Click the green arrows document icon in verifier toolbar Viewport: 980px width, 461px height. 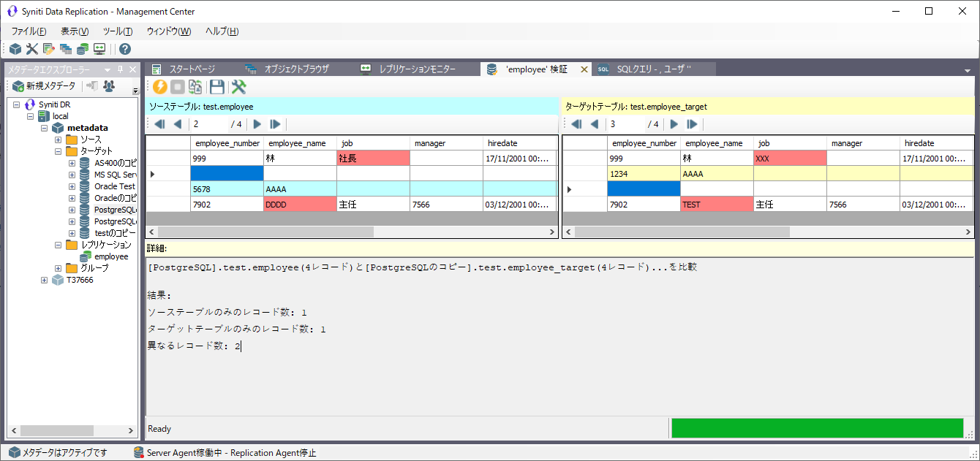click(x=195, y=87)
